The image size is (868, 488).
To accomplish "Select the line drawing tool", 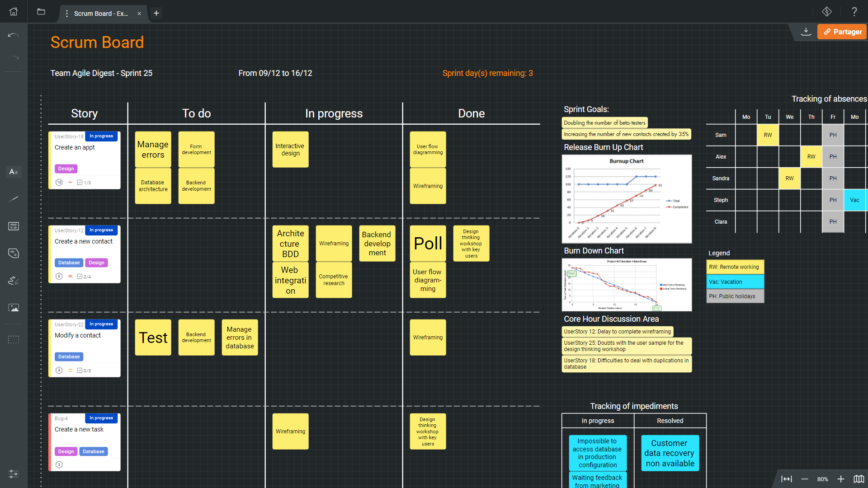I will click(x=14, y=199).
